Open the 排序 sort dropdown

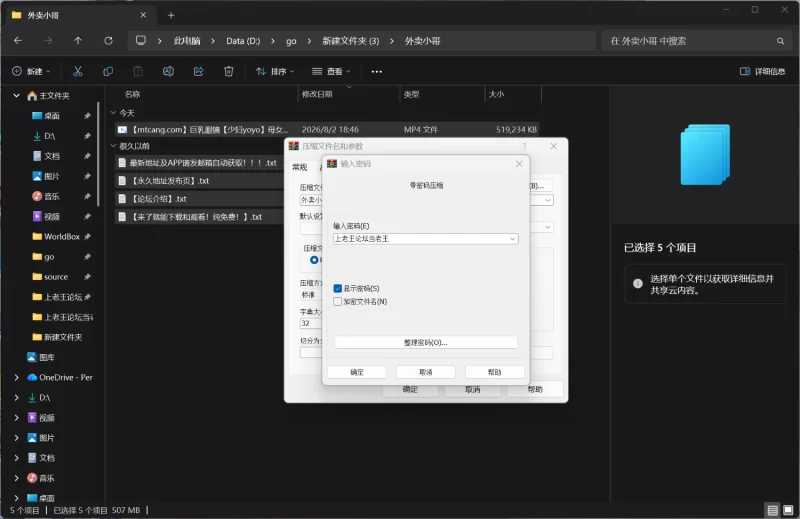(275, 71)
